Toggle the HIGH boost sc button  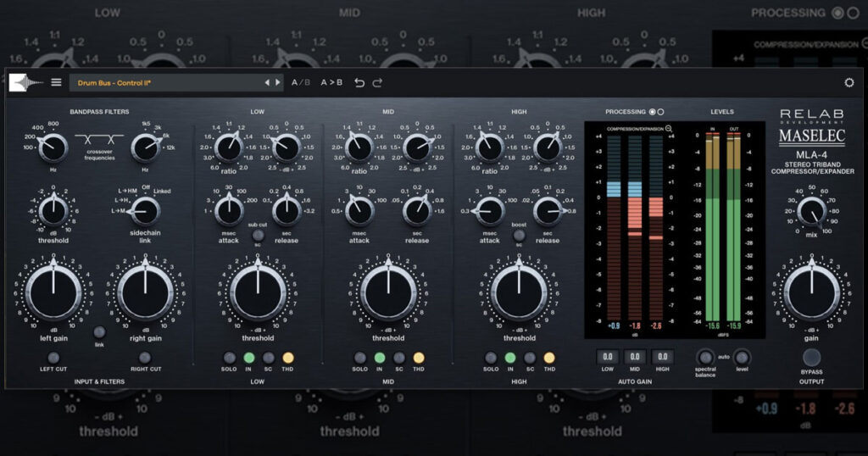pos(519,235)
